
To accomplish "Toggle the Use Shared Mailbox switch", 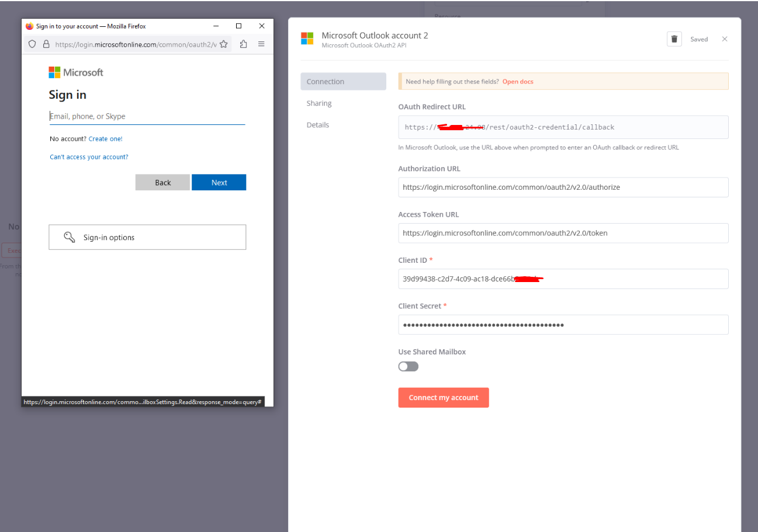I will click(409, 367).
